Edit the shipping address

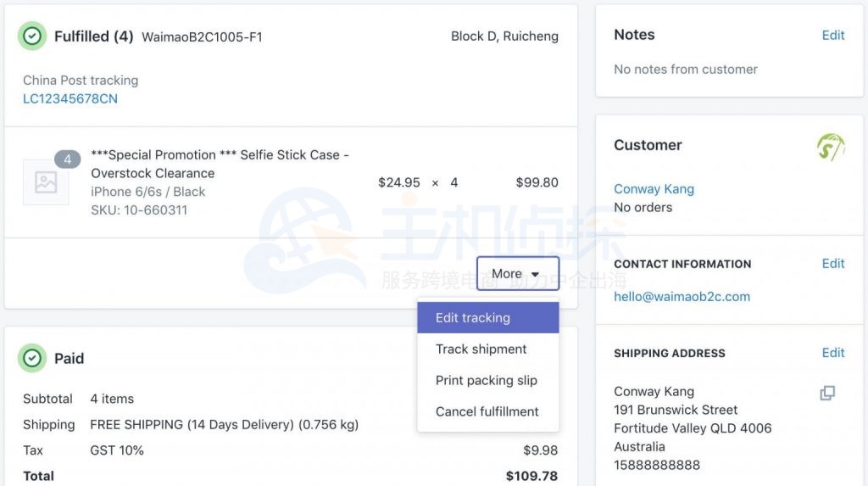click(x=832, y=353)
